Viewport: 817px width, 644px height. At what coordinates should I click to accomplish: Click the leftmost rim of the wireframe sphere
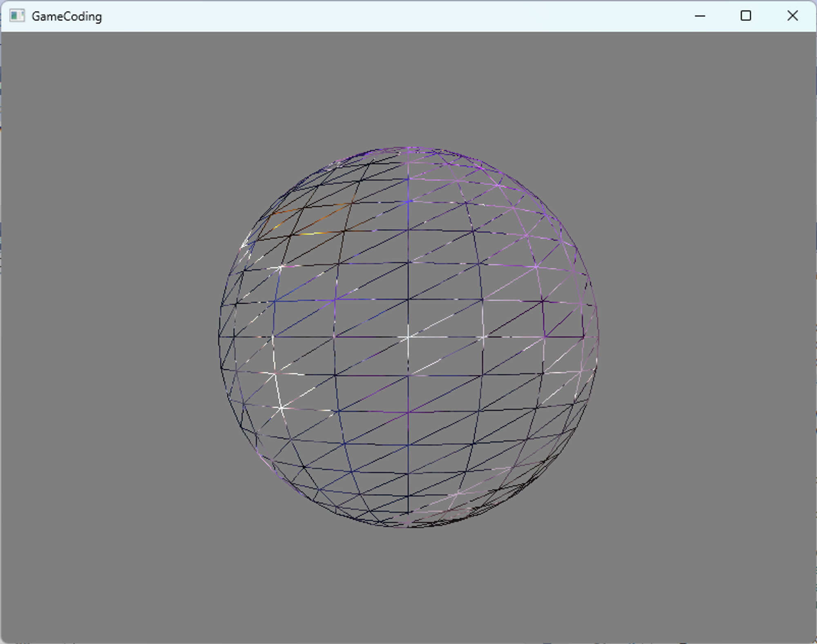219,337
